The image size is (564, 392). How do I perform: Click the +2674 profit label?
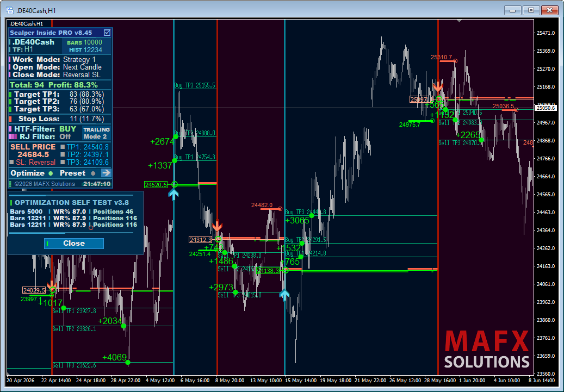[162, 142]
